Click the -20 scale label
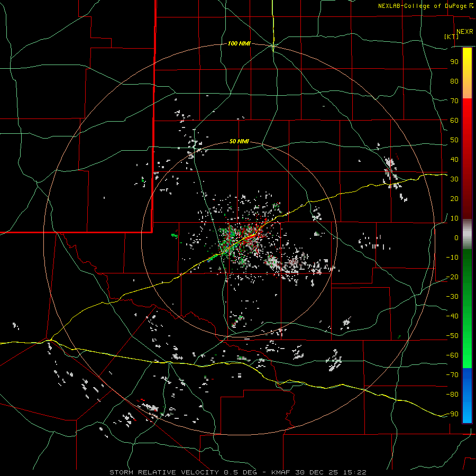 452,277
